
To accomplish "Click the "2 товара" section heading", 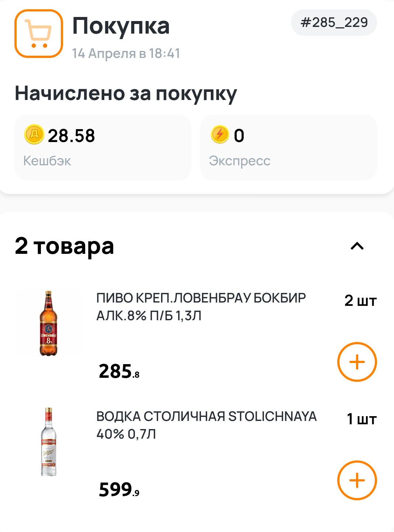I will click(x=64, y=246).
